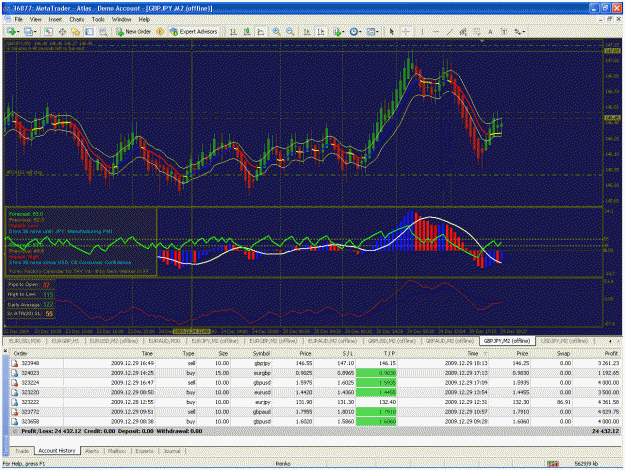This screenshot has width=625, height=470.
Task: Toggle the Market Watch window icon
Action: point(48,31)
